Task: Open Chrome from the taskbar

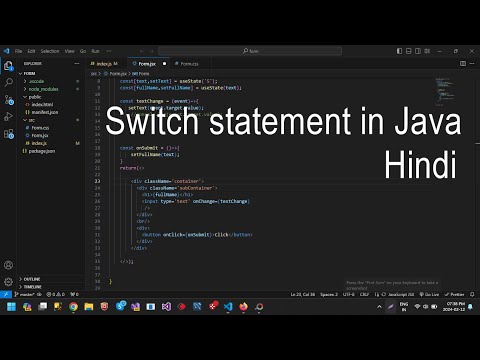Action: [x=73, y=307]
